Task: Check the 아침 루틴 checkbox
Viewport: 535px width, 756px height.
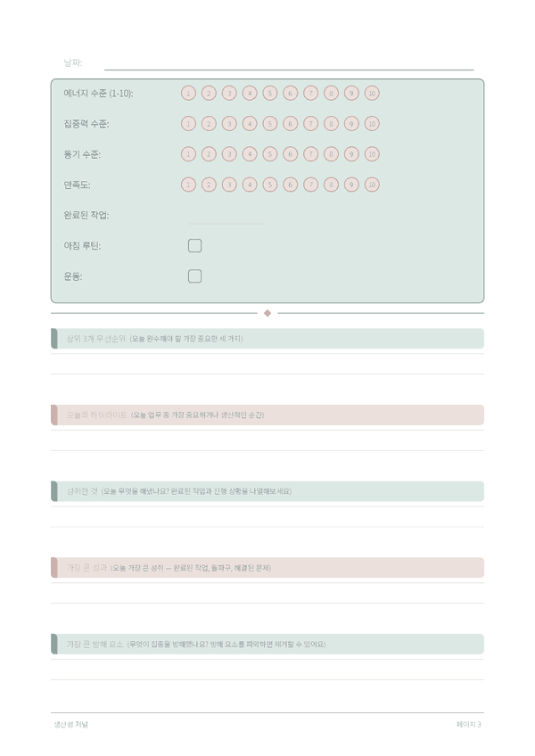Action: coord(195,246)
